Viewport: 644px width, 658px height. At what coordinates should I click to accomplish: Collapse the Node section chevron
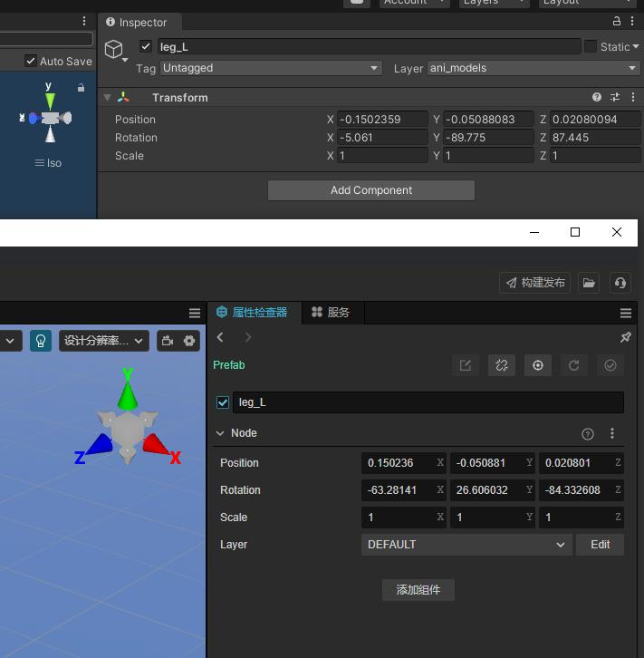point(220,433)
